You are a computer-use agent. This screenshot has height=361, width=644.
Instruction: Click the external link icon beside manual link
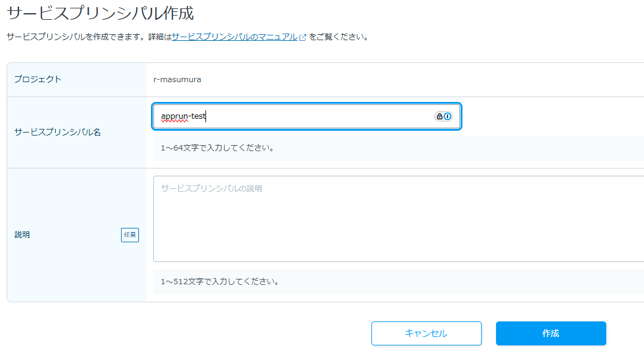pyautogui.click(x=304, y=36)
